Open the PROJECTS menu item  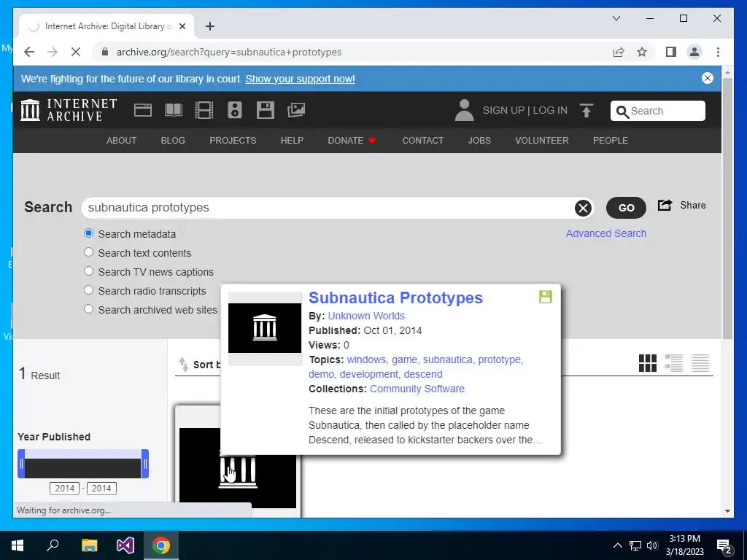233,141
